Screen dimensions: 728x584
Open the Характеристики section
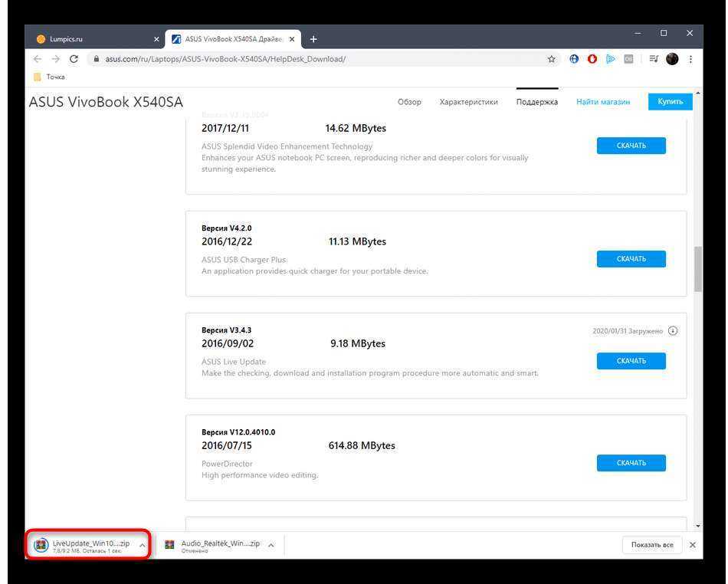pos(468,102)
